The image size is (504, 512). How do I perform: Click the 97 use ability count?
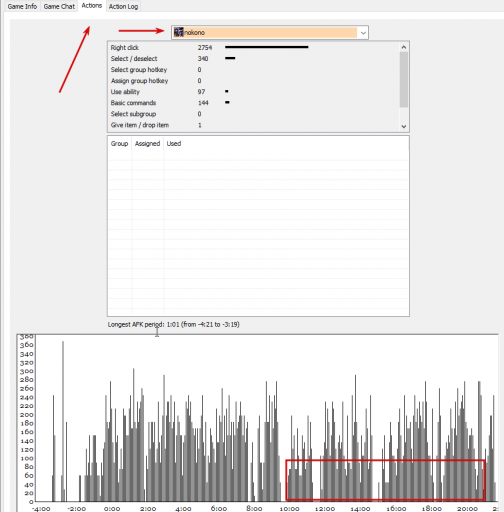(x=201, y=92)
